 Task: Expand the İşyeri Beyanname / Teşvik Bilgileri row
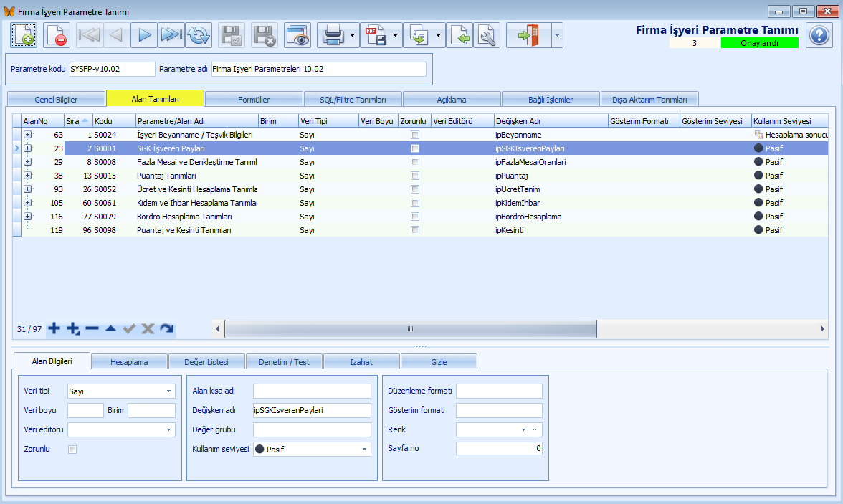coord(28,135)
